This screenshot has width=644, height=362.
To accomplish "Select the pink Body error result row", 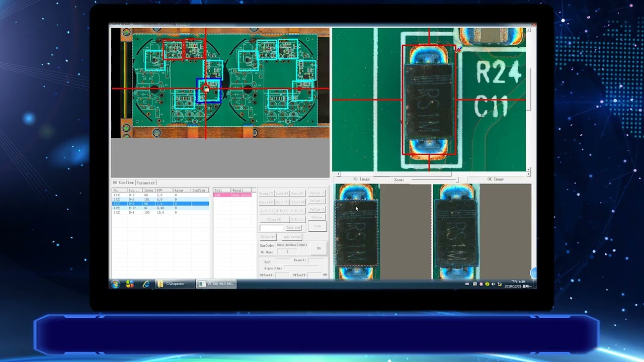I will click(232, 195).
